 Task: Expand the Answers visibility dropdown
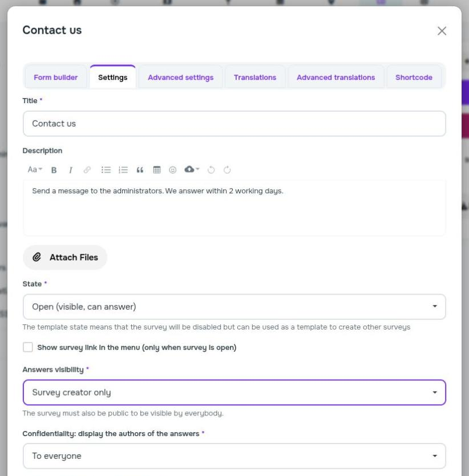coord(234,392)
